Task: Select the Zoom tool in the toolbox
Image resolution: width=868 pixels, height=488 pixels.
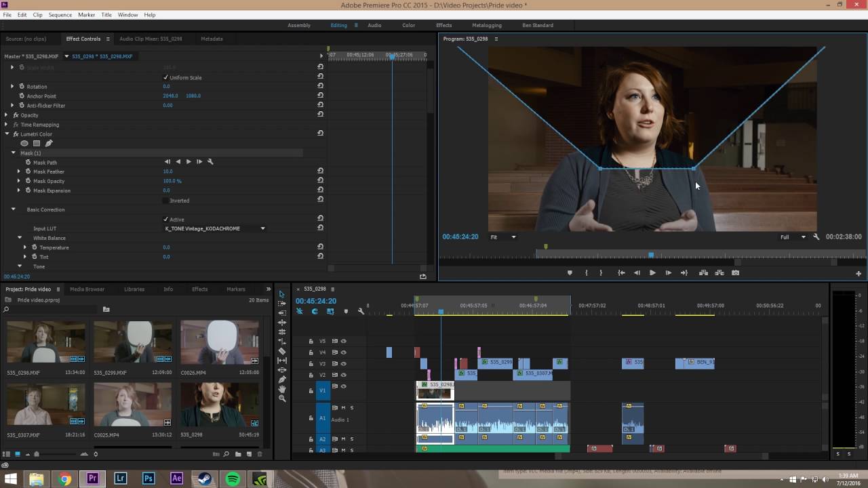Action: coord(282,399)
